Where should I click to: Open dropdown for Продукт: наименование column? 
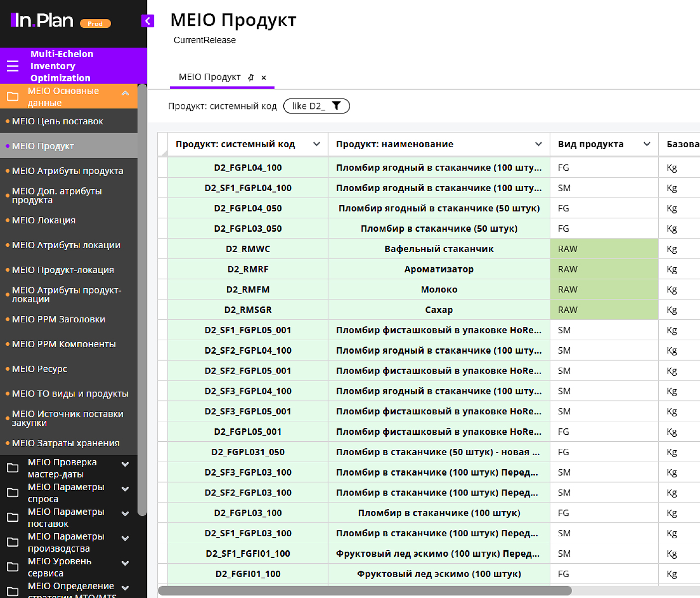point(538,144)
